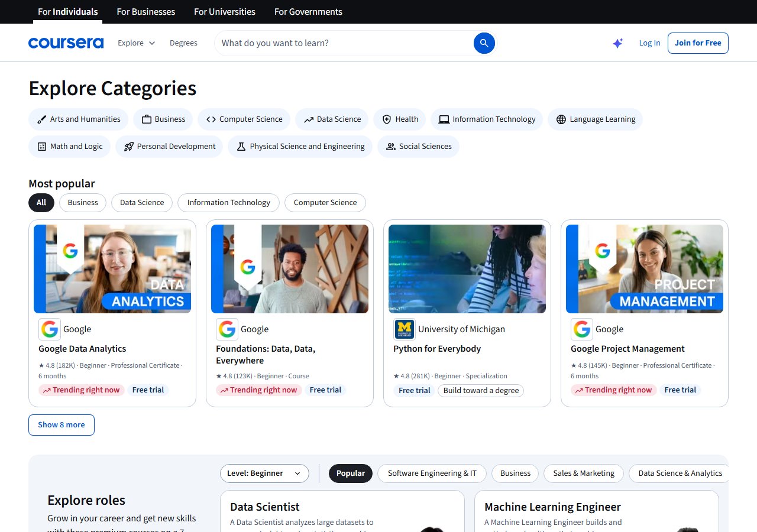
Task: Open the Python for Everybody course thumbnail
Action: [x=467, y=269]
